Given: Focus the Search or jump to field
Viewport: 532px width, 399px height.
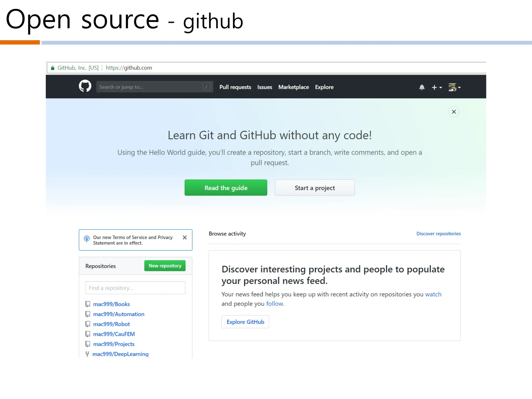Looking at the screenshot, I should [x=155, y=87].
